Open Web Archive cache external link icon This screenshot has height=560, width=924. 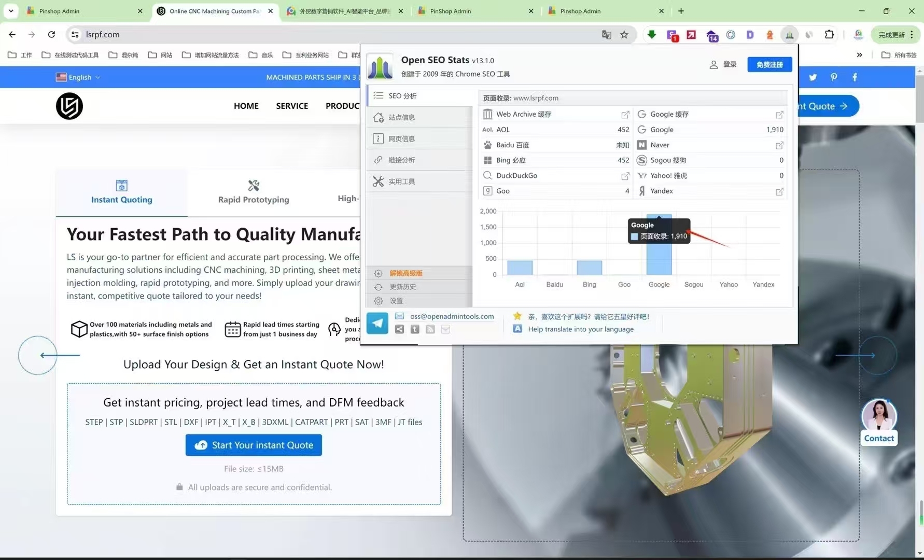[625, 115]
